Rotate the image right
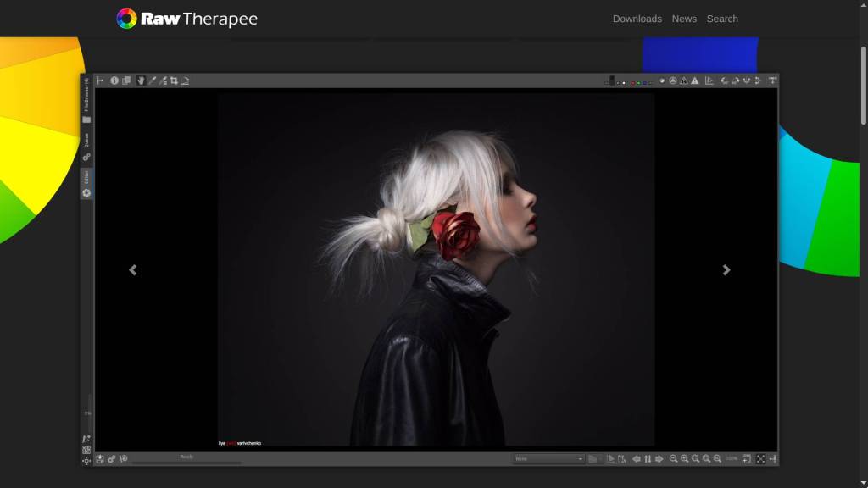The height and width of the screenshot is (488, 868). pos(735,80)
